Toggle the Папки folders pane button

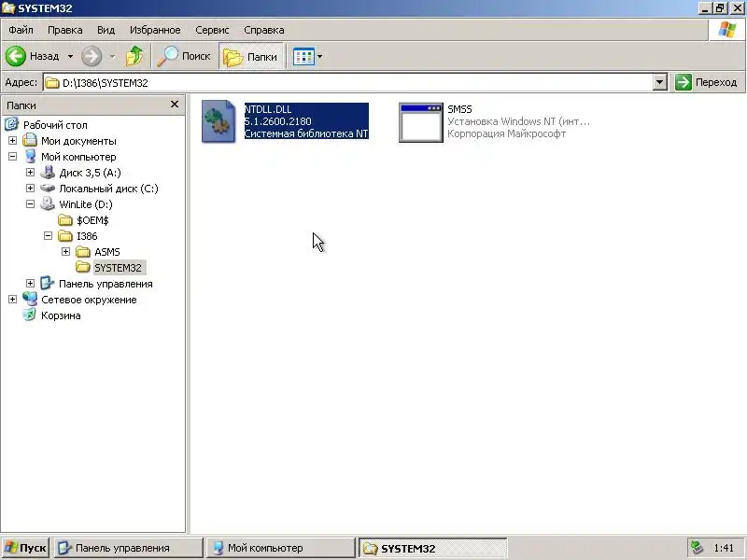coord(251,56)
